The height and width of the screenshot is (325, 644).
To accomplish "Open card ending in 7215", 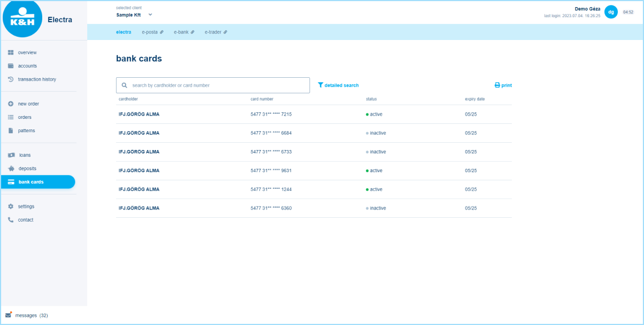I will click(x=271, y=114).
